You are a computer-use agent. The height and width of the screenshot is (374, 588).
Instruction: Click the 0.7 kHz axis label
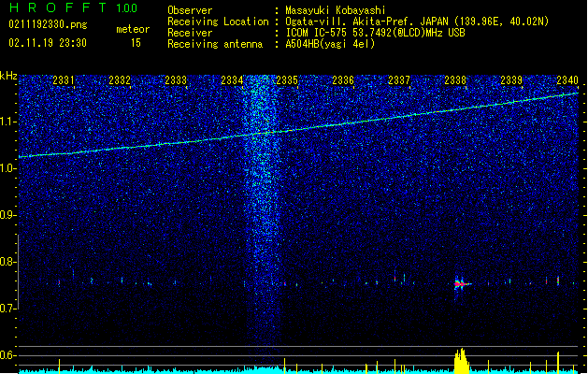(x=8, y=309)
